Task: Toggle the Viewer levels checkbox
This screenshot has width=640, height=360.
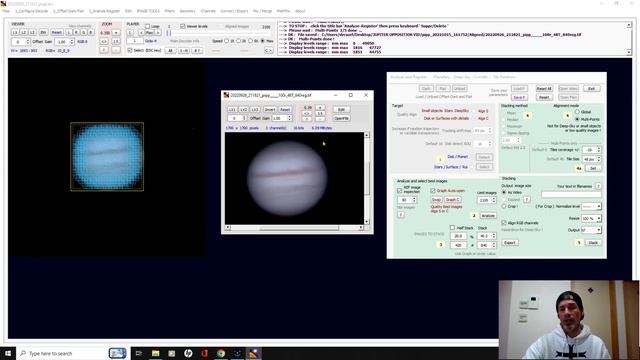Action: point(182,26)
